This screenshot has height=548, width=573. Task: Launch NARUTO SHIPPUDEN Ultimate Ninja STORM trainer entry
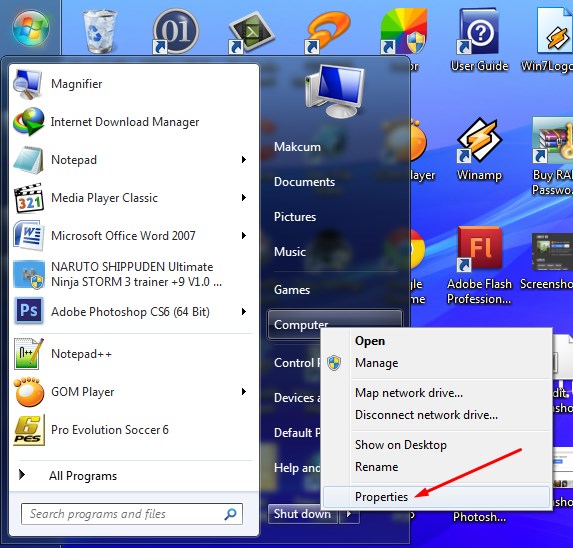pos(136,274)
